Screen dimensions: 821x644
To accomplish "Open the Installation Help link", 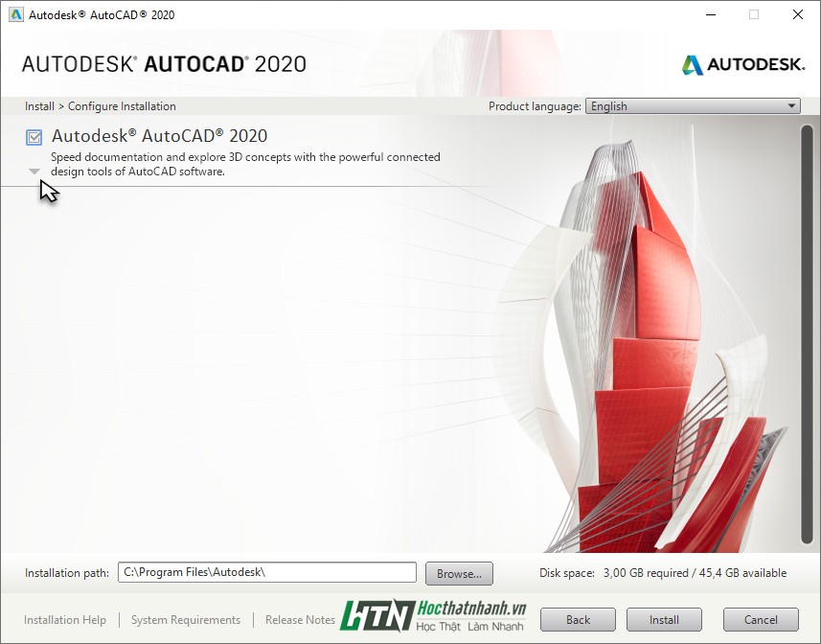I will pyautogui.click(x=65, y=620).
